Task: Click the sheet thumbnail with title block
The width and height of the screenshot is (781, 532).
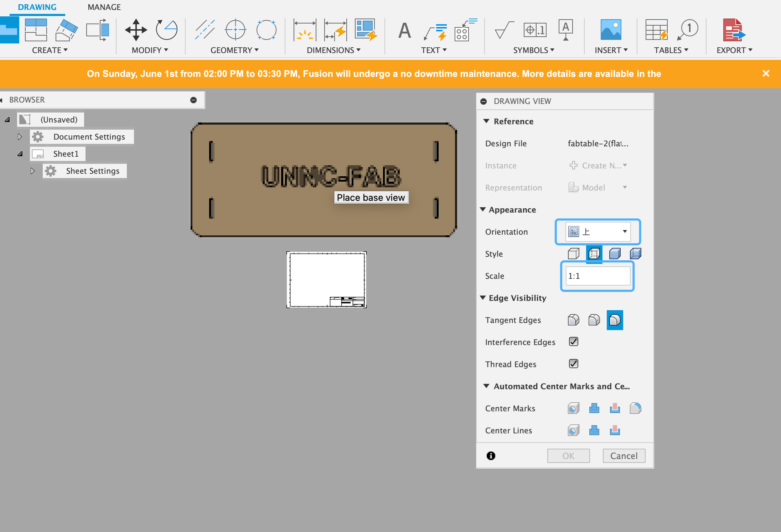Action: click(326, 280)
